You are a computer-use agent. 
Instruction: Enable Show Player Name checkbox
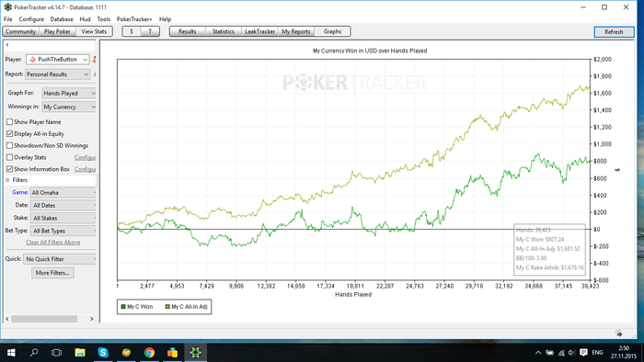tap(9, 122)
